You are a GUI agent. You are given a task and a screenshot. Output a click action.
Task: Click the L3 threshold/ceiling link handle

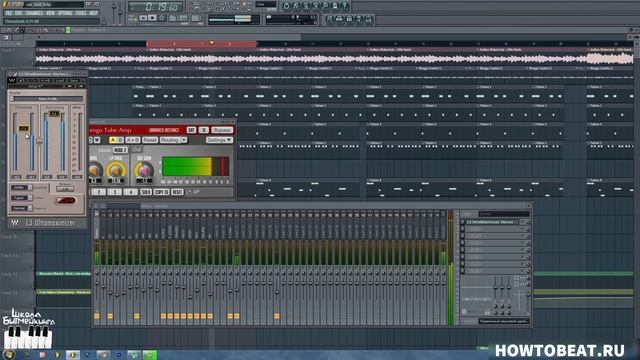[x=39, y=142]
